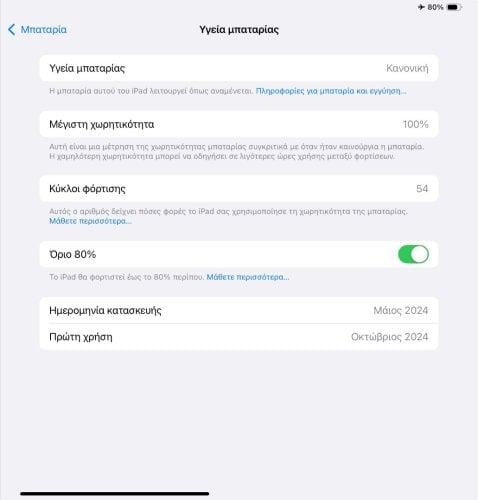
Task: Tap the airplane mode status icon
Action: tap(421, 7)
